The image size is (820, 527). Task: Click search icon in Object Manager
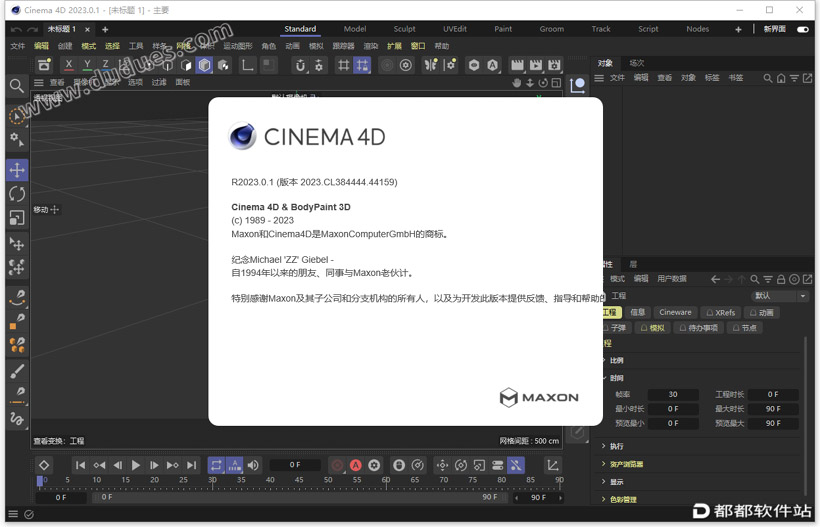[x=768, y=78]
